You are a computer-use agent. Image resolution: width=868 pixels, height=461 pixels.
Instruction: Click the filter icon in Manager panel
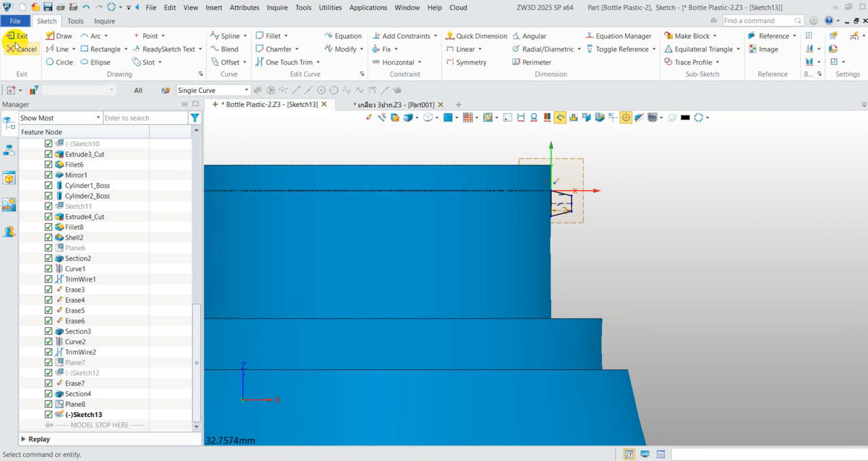coord(195,118)
